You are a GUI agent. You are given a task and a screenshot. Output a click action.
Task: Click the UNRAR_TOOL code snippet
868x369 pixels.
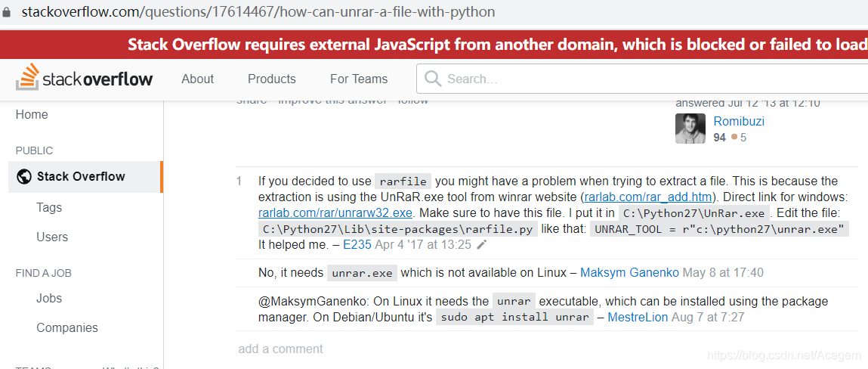tap(719, 229)
